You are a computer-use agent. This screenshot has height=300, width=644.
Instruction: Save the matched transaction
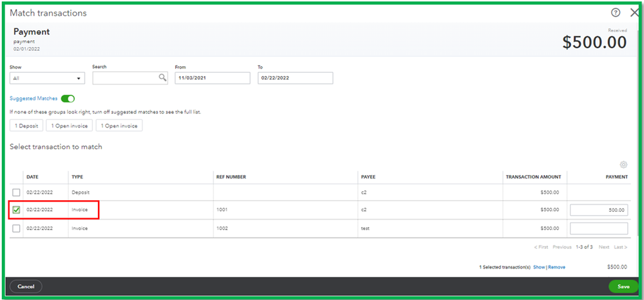[x=623, y=286]
